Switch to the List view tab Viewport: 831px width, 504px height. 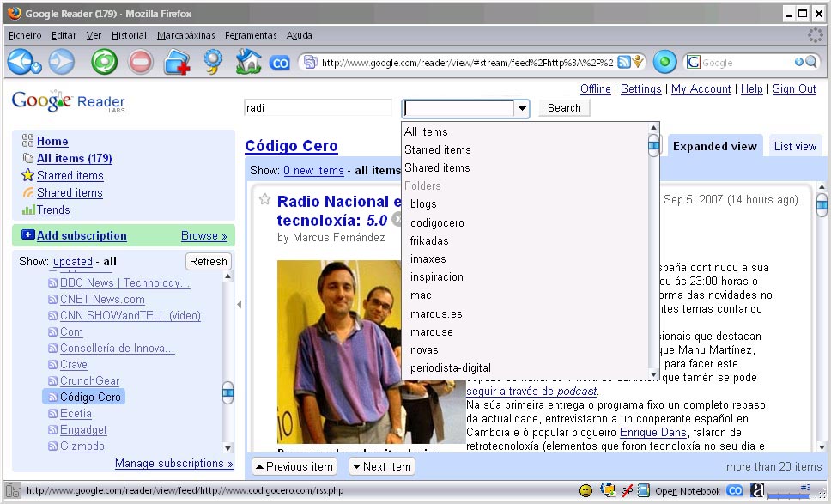(795, 146)
